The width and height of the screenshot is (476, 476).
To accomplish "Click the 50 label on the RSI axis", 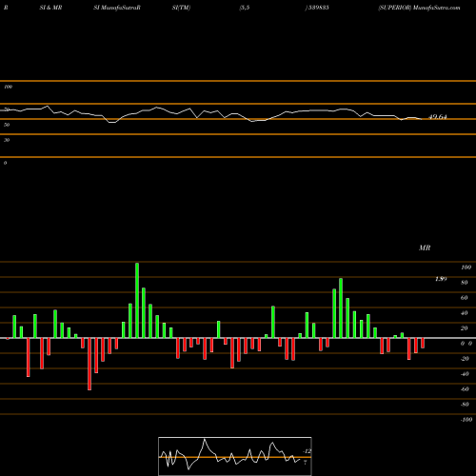I will (7, 125).
